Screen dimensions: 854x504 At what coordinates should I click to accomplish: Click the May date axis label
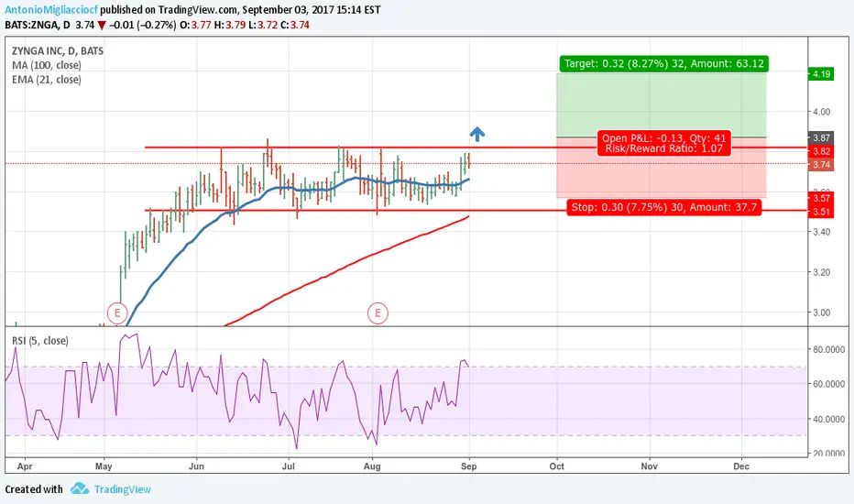pos(104,466)
